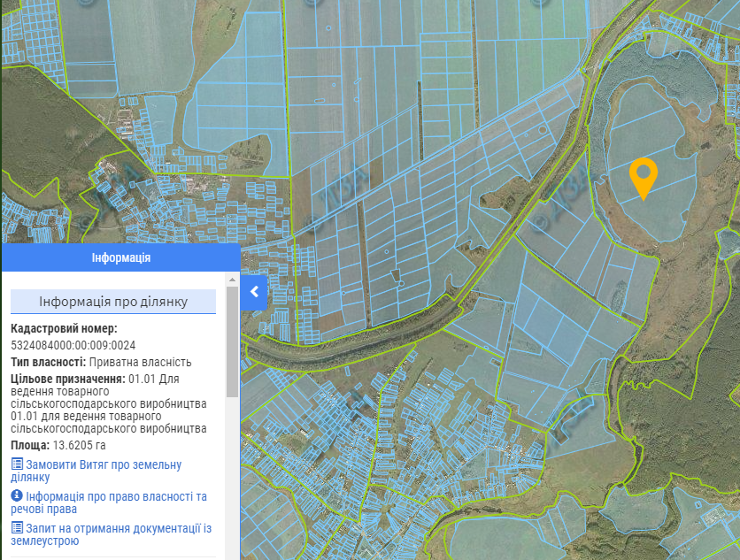The width and height of the screenshot is (740, 560).
Task: Select the Інформація panel header tab
Action: coord(120,258)
